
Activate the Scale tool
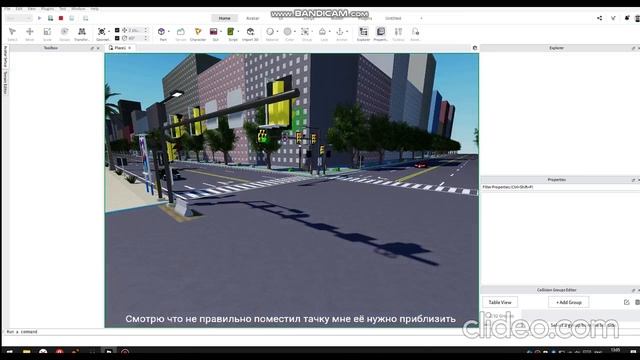click(x=47, y=34)
